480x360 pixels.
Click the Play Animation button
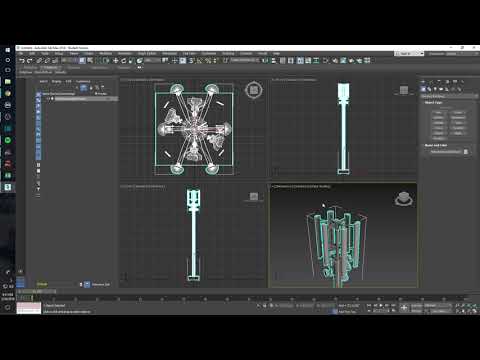(381, 305)
